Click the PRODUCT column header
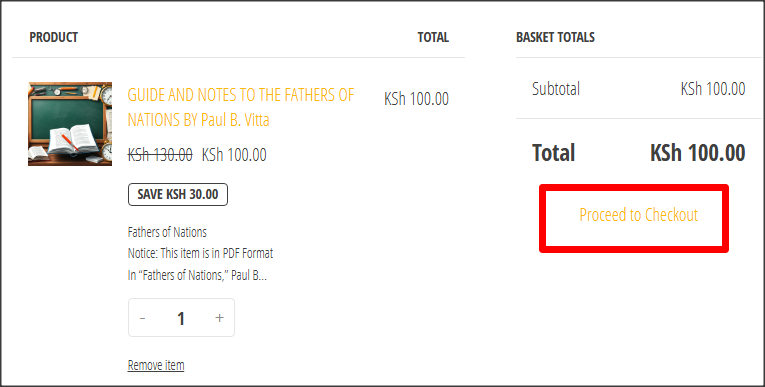The image size is (765, 387). click(x=54, y=38)
